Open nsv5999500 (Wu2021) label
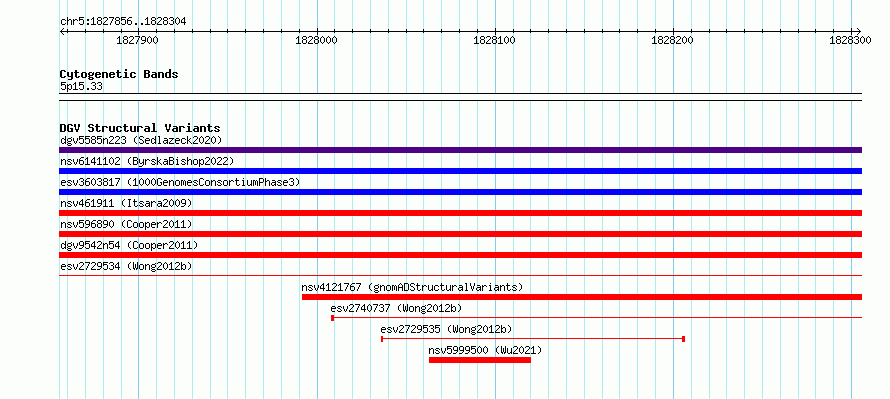 (485, 350)
